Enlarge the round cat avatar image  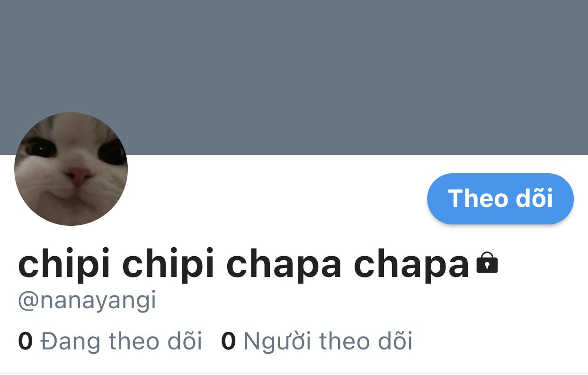pyautogui.click(x=71, y=169)
